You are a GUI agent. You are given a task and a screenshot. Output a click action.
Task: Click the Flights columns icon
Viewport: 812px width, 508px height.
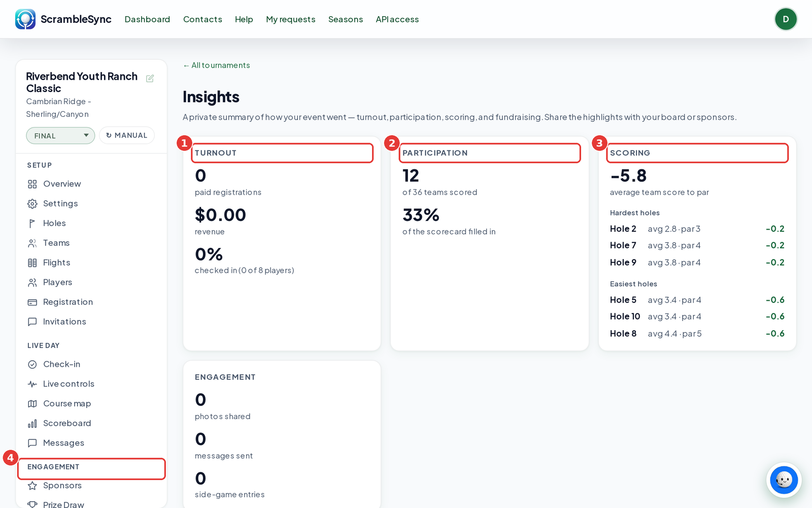point(32,263)
